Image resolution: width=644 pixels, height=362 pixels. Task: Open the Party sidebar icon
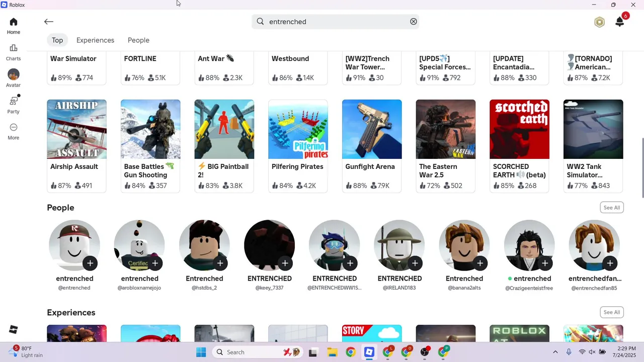(x=14, y=105)
